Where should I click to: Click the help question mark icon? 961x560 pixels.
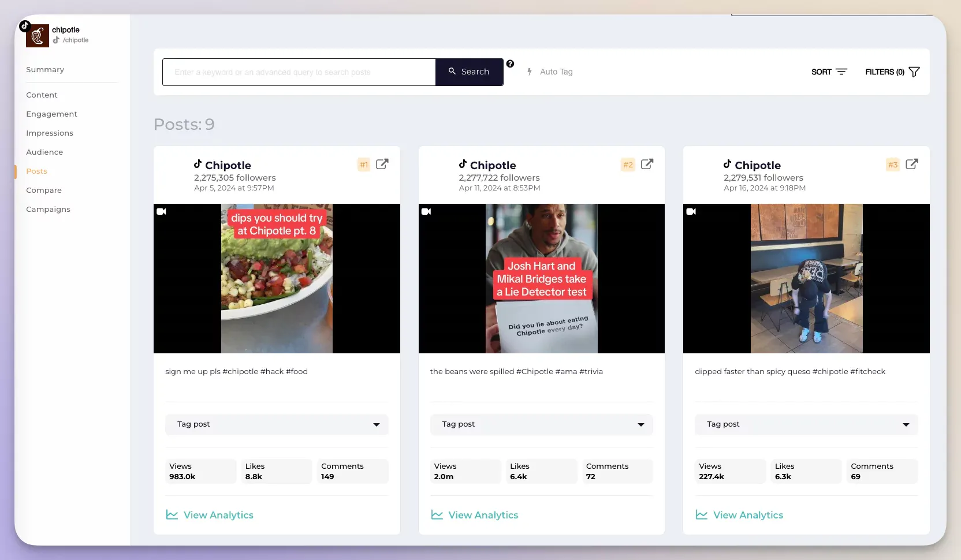[x=510, y=64]
